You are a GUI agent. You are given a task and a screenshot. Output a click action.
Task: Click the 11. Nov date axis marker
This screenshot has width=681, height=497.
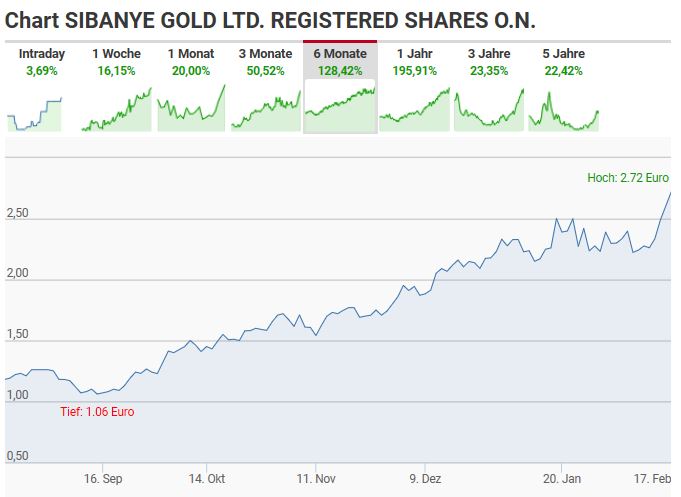[x=316, y=478]
